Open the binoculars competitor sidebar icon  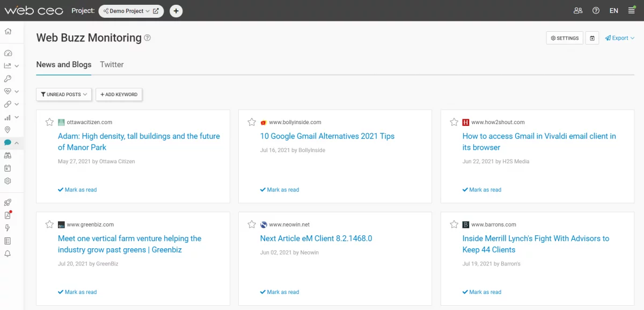8,155
